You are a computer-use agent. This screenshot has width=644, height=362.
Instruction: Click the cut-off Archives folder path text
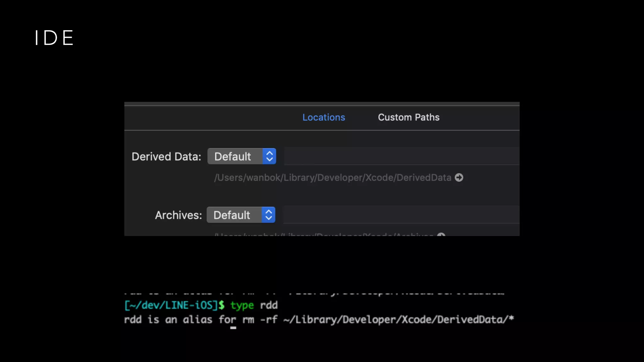coord(324,234)
